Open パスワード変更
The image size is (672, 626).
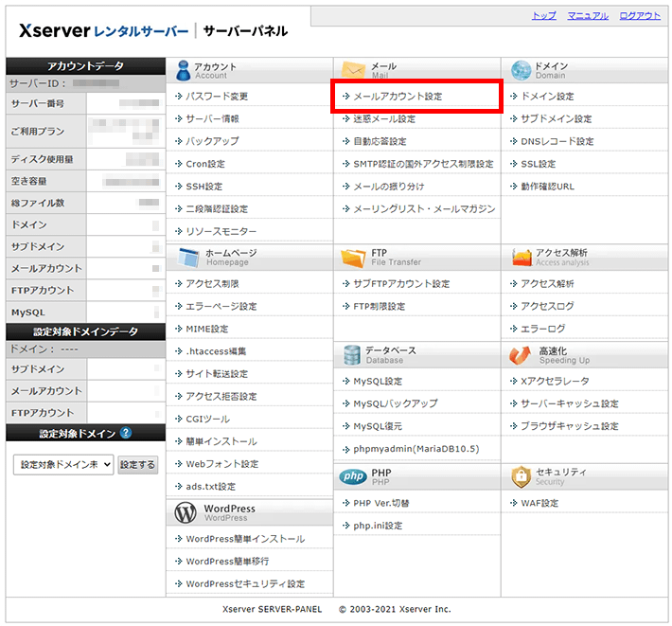(217, 97)
